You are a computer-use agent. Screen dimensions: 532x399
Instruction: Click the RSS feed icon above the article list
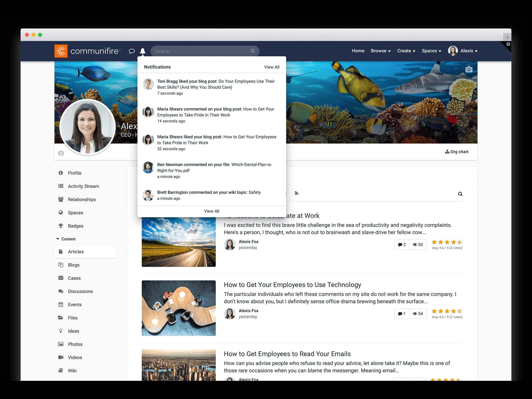[297, 193]
